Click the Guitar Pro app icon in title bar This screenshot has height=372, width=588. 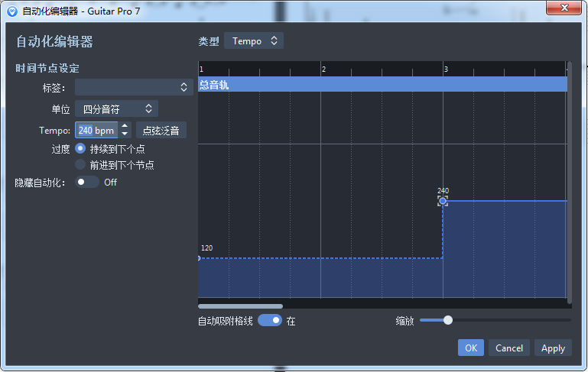(11, 11)
